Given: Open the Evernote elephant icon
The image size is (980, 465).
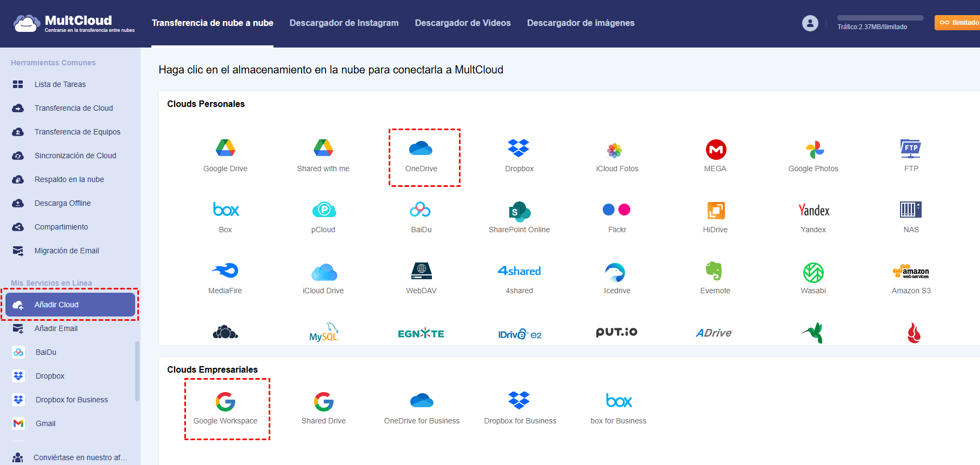Looking at the screenshot, I should [714, 271].
